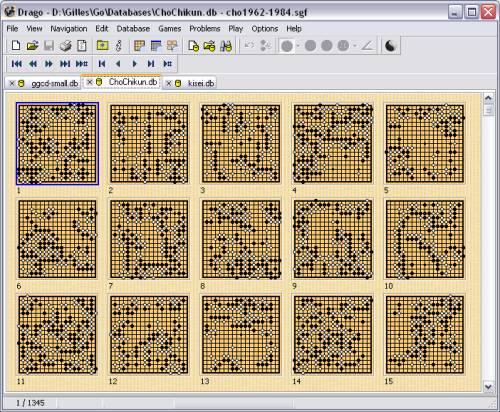Close the kisei.db tab

tap(169, 83)
